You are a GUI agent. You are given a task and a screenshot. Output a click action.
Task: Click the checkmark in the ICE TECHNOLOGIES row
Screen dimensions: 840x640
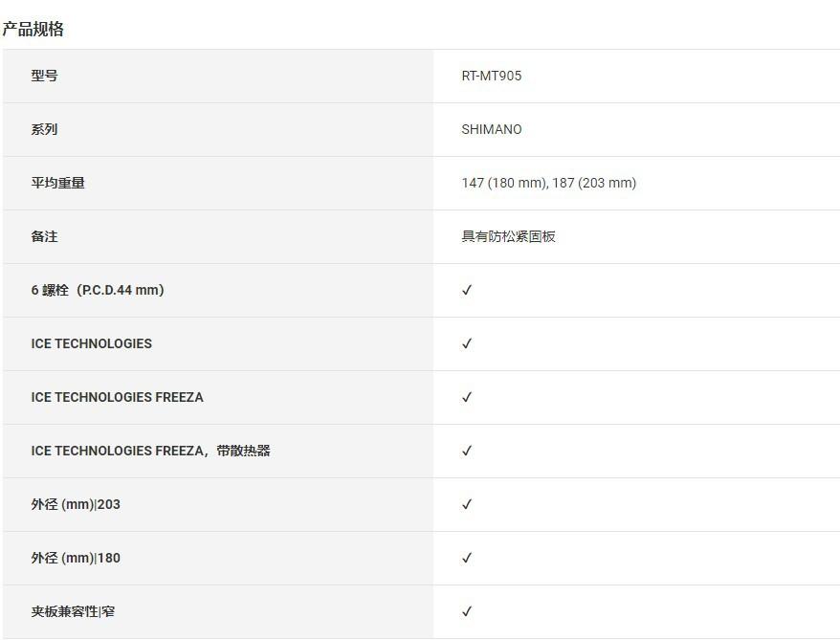tap(467, 343)
